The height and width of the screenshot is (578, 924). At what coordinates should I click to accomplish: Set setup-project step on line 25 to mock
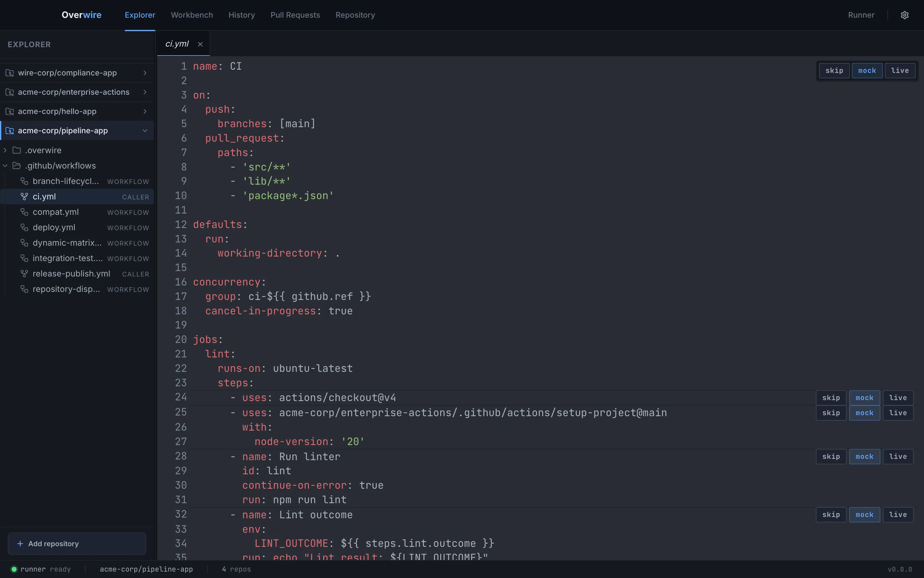pyautogui.click(x=864, y=413)
